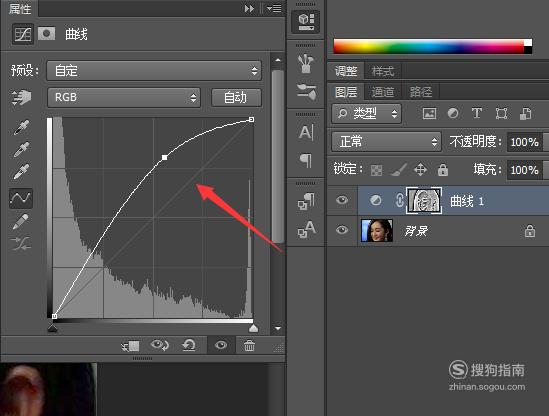This screenshot has width=549, height=416.
Task: Select the Masks icon in Properties panel
Action: click(x=46, y=34)
